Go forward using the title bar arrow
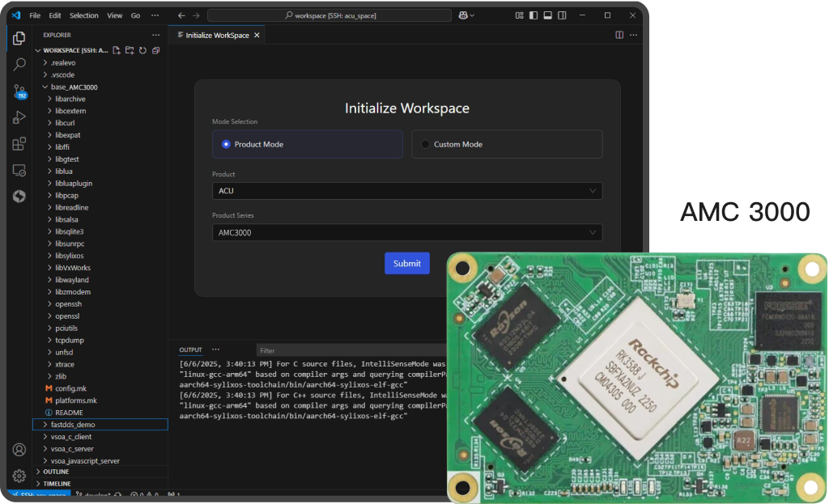 point(196,15)
